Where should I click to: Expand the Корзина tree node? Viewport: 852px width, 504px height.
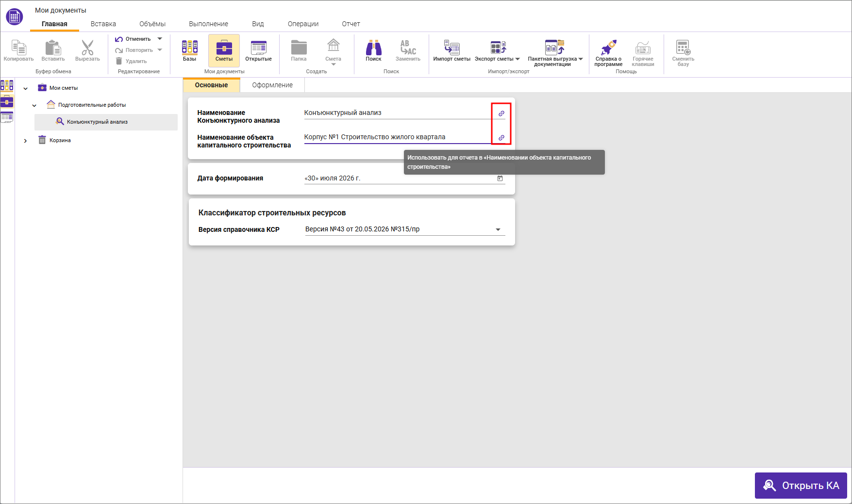[x=25, y=141]
